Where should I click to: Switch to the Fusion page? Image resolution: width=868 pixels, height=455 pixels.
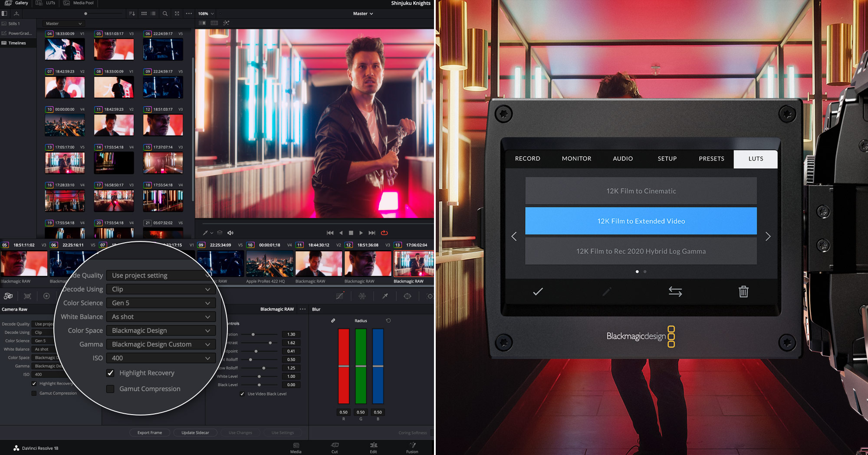pos(411,448)
